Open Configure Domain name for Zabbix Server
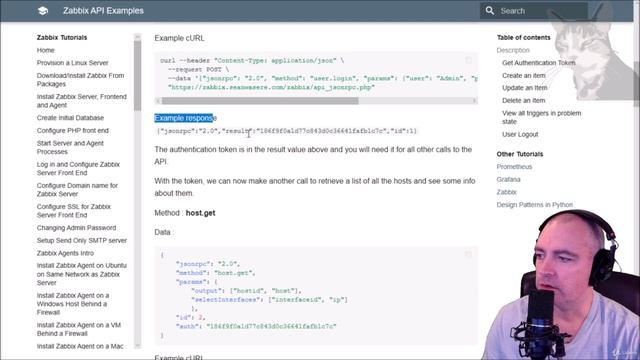The image size is (640, 360). (x=77, y=190)
